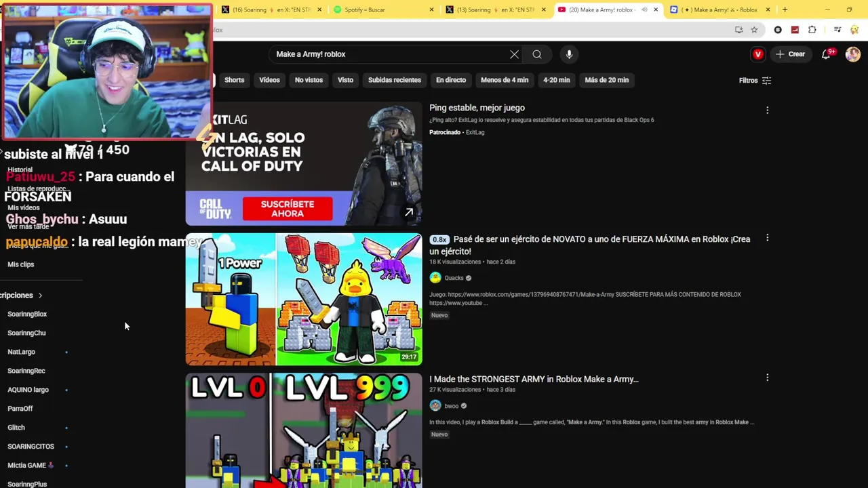Open the ParraOff subscription

(x=20, y=409)
